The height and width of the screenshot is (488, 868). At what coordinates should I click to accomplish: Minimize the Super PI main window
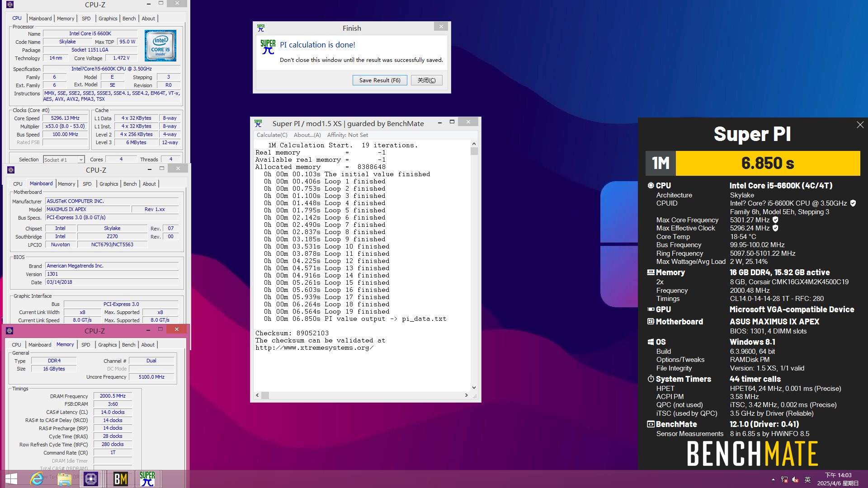click(439, 122)
